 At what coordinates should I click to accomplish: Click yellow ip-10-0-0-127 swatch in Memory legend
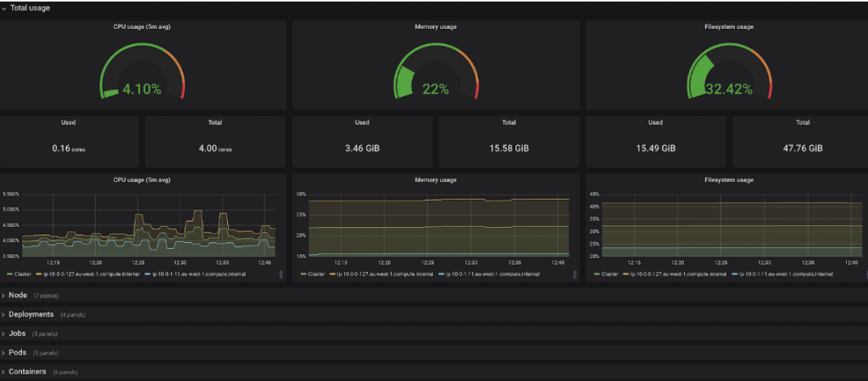[333, 274]
